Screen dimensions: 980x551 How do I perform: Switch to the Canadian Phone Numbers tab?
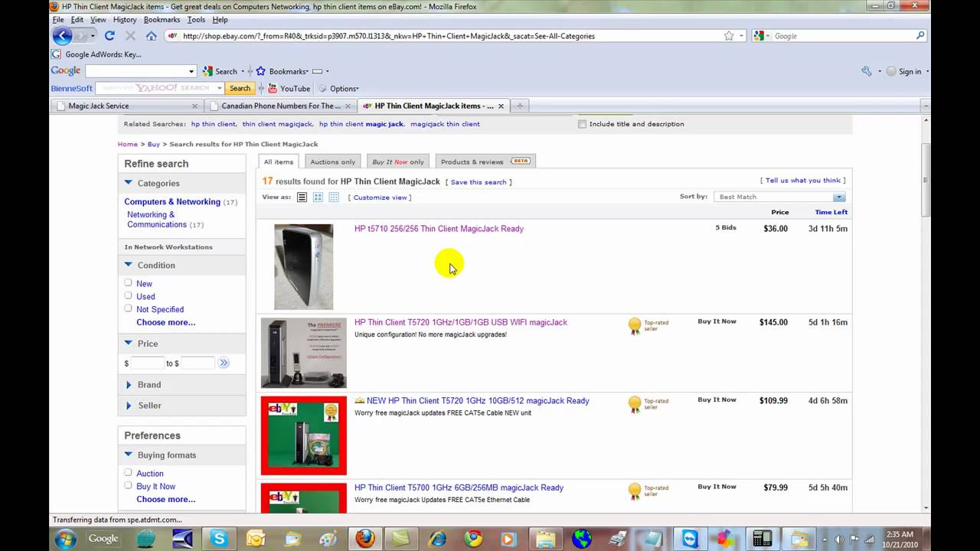[280, 106]
